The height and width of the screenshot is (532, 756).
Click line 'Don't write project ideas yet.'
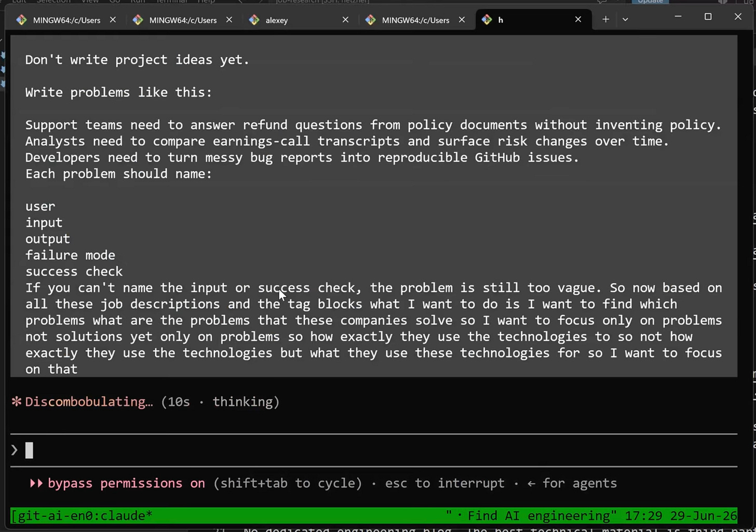tap(137, 60)
